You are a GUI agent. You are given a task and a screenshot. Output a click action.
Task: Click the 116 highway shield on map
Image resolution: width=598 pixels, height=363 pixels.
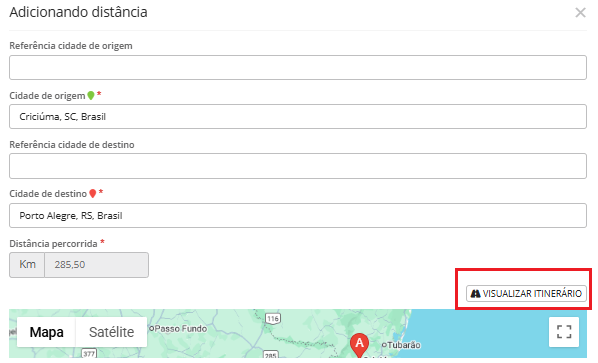click(x=273, y=318)
